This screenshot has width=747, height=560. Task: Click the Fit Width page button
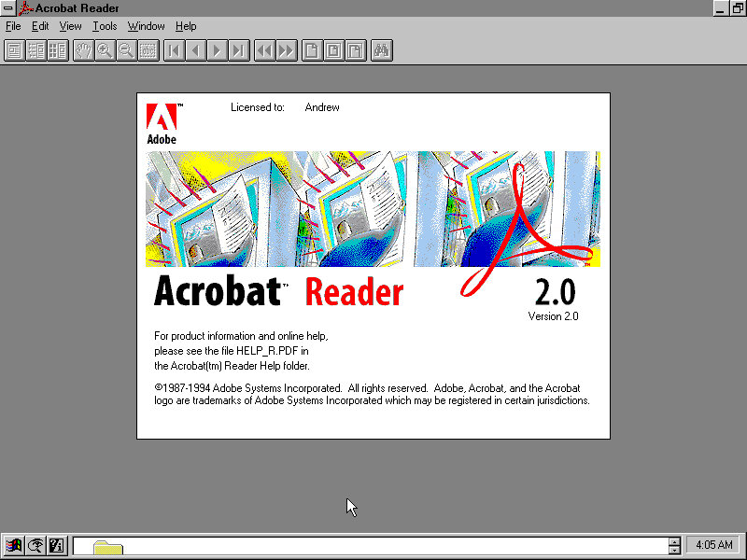point(355,50)
